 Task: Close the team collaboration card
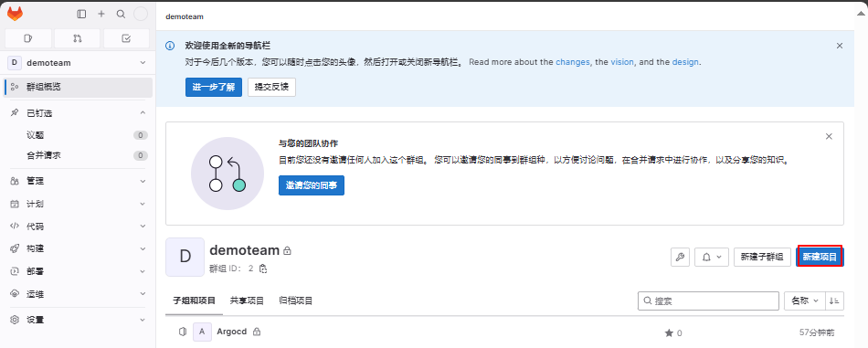tap(829, 136)
